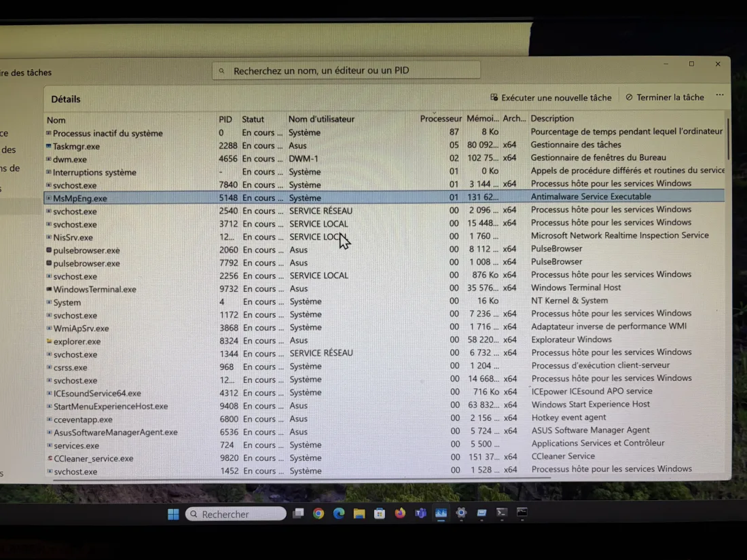
Task: Click the WindowsTerminal.exe process icon
Action: point(49,289)
